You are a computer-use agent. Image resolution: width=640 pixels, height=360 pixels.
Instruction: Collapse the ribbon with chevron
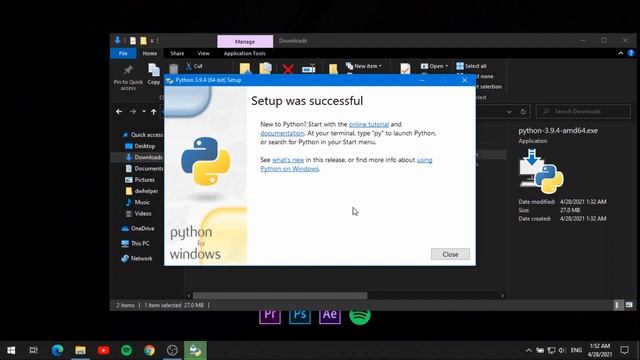[620, 53]
